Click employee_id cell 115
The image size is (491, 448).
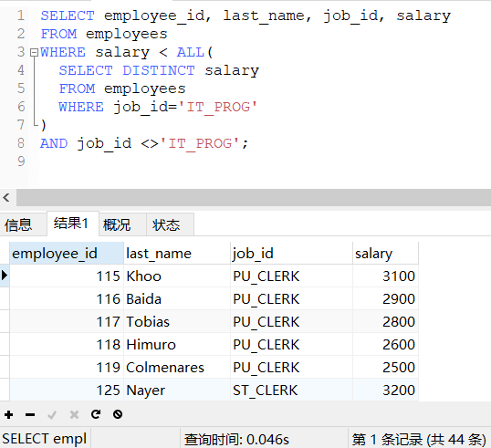pos(67,276)
